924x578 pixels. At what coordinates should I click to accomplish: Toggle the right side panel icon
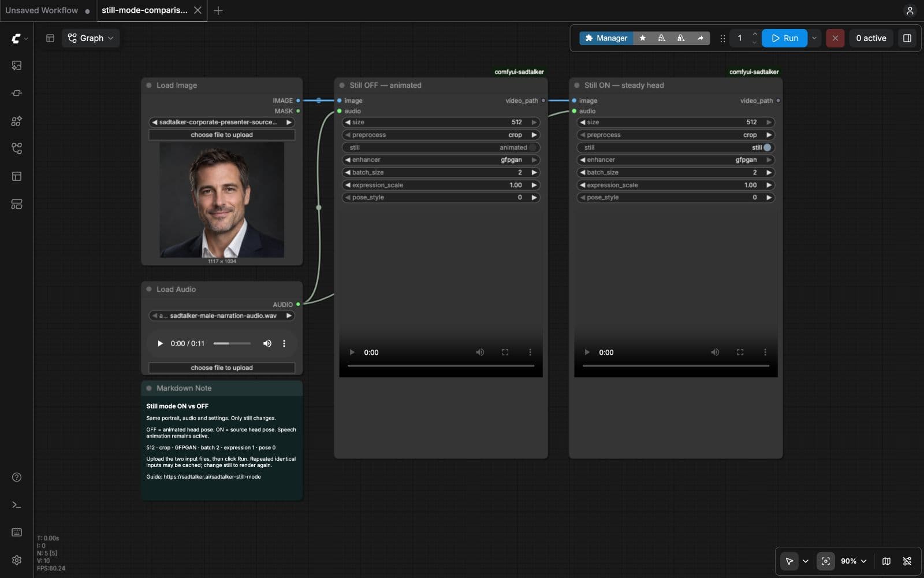pyautogui.click(x=907, y=38)
